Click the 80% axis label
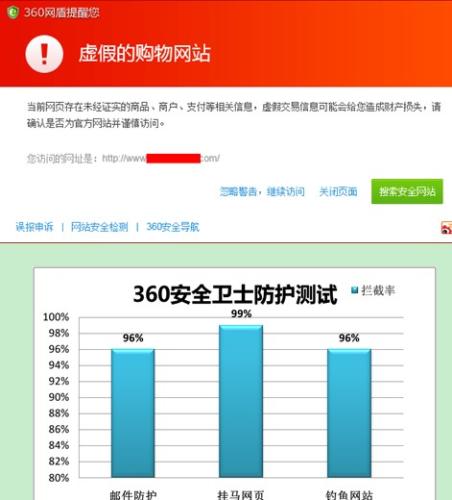Screen dimensions: 452x500 click(59, 478)
